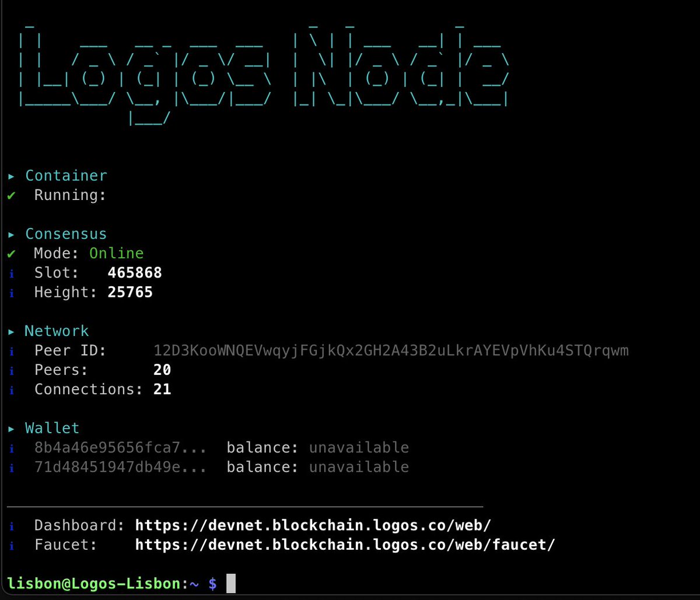
Task: Click the triangle marker beside Consensus
Action: [12, 234]
